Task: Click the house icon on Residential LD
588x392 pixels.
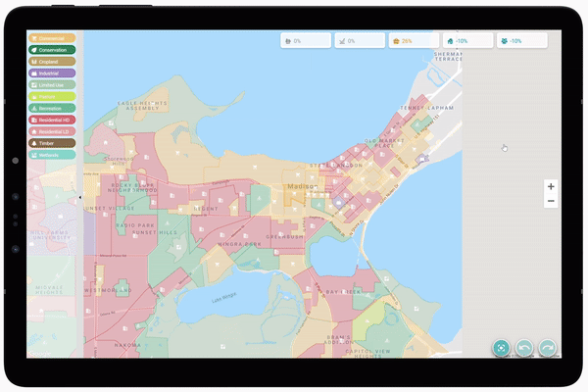Action: [x=34, y=131]
